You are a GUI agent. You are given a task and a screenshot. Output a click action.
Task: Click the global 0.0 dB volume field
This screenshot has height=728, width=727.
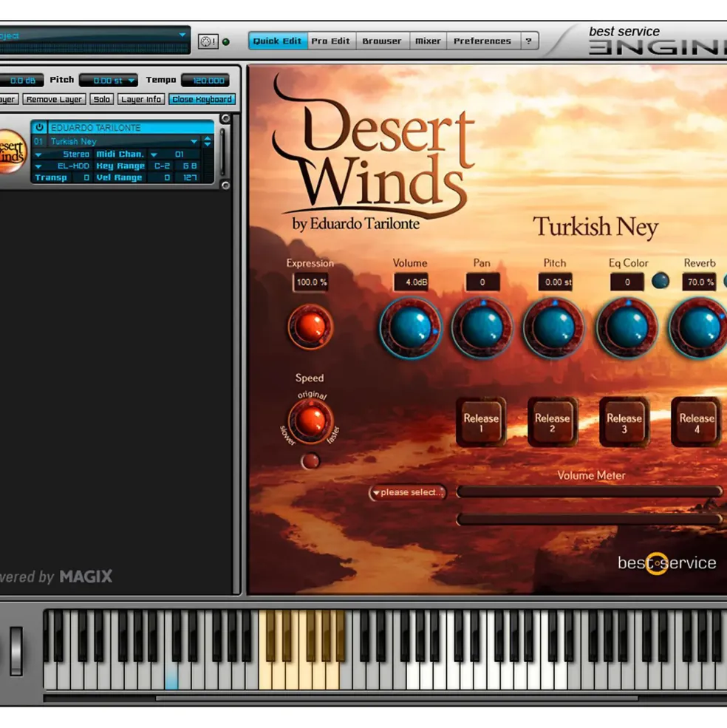pyautogui.click(x=21, y=81)
